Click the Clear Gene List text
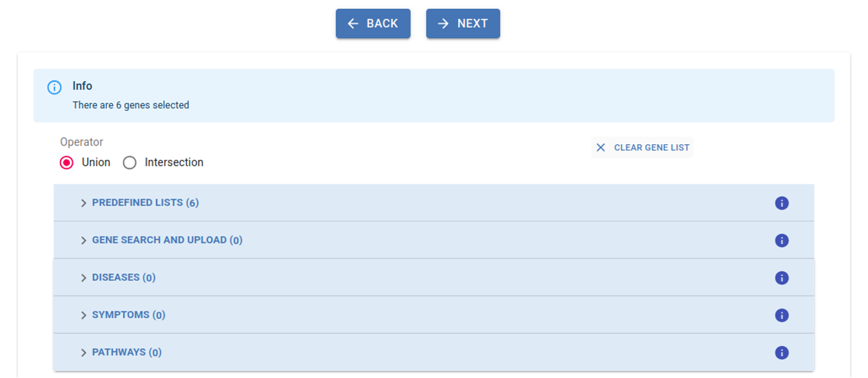 [652, 148]
